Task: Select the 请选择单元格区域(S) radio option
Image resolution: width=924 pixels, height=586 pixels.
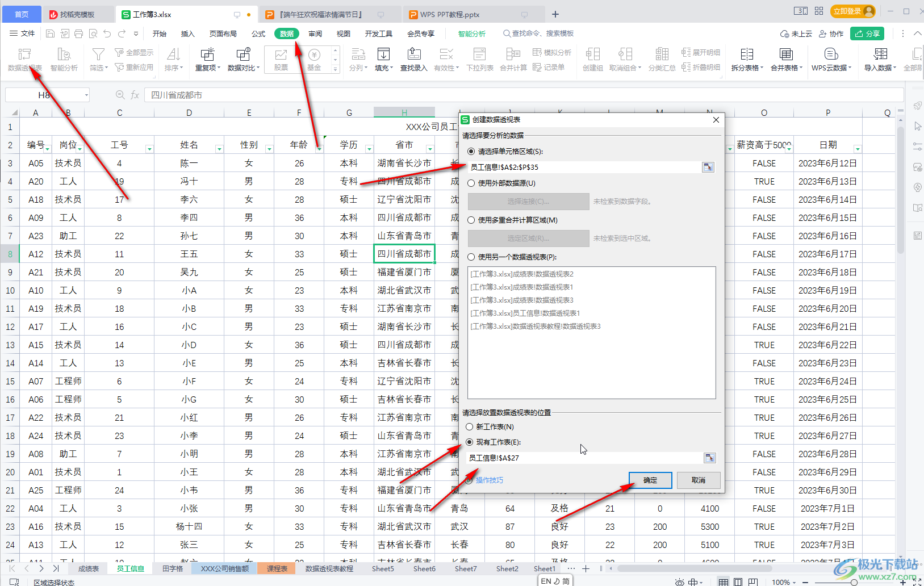Action: (471, 152)
